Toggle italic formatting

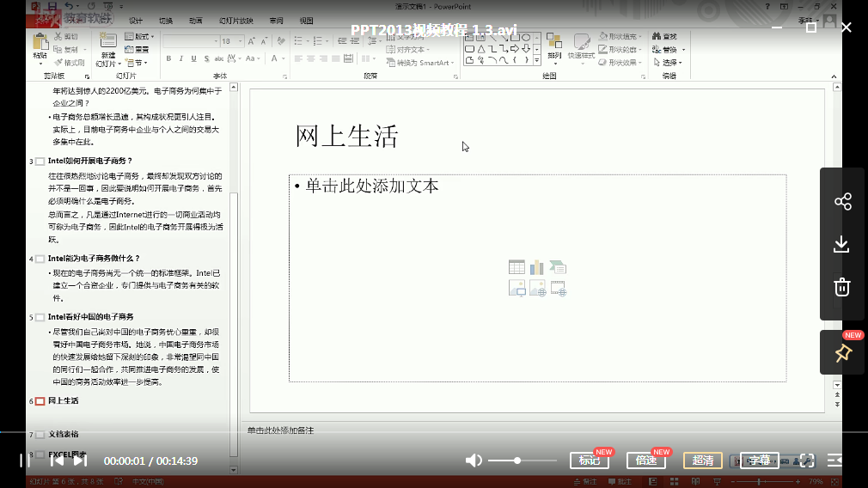[181, 58]
